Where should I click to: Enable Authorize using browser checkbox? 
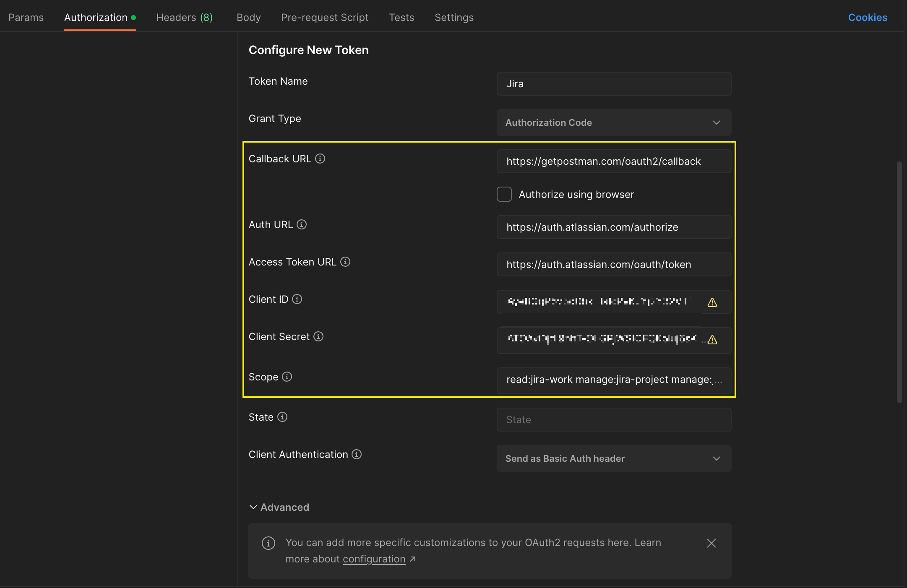504,194
